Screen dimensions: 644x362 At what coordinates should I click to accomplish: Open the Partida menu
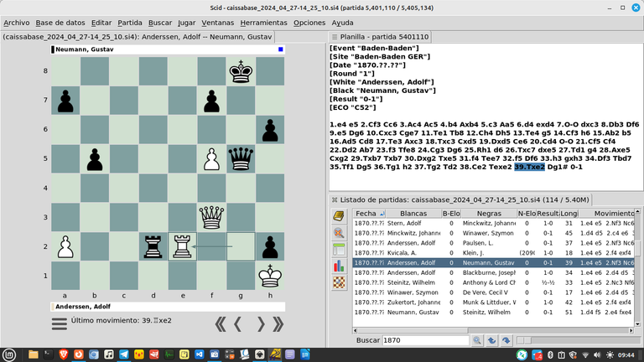[130, 23]
